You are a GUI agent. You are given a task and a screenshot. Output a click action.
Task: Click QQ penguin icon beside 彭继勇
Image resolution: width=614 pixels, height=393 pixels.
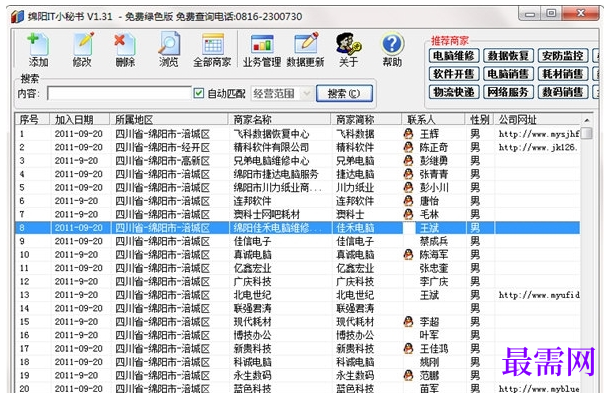pos(408,160)
